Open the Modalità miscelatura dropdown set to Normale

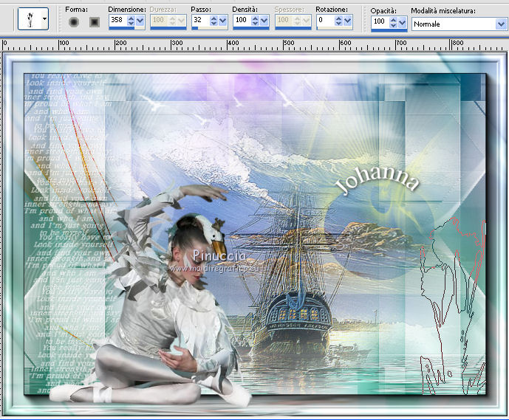coord(459,24)
